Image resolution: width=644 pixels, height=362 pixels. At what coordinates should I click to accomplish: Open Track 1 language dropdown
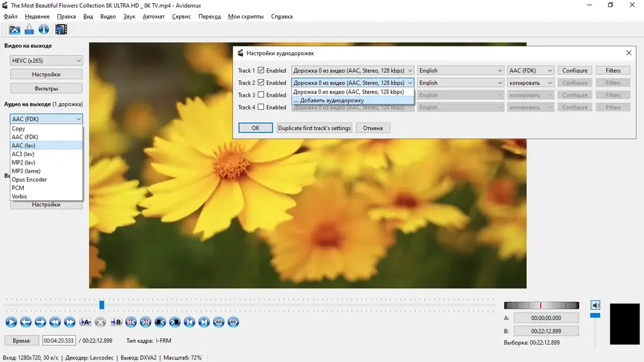point(461,71)
